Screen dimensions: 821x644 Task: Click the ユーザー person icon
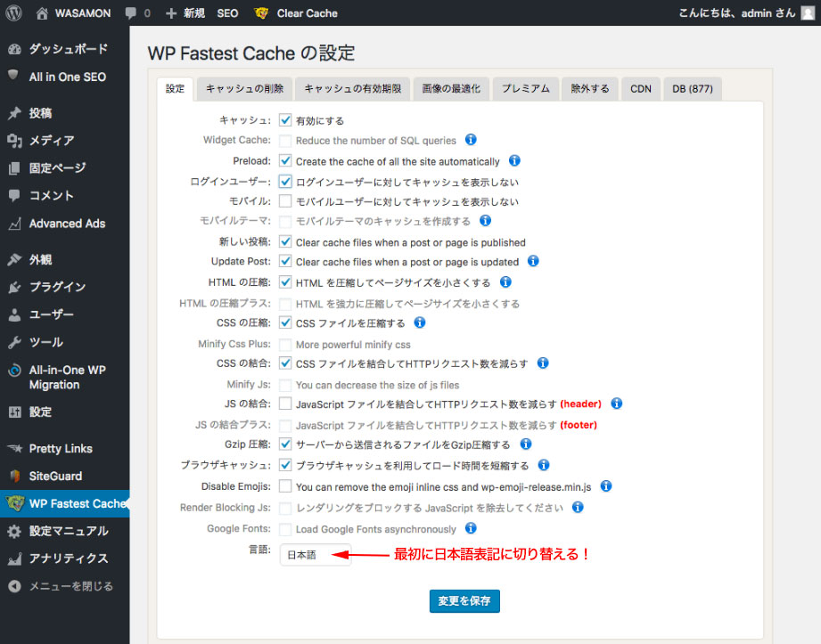click(x=14, y=314)
